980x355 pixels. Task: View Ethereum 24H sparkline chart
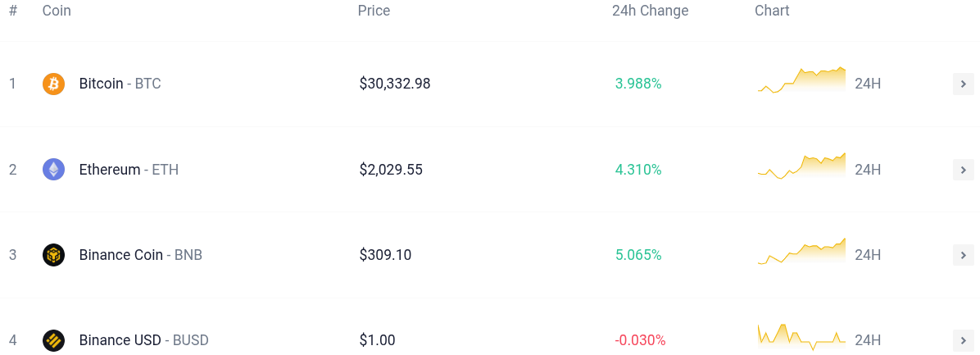click(801, 166)
